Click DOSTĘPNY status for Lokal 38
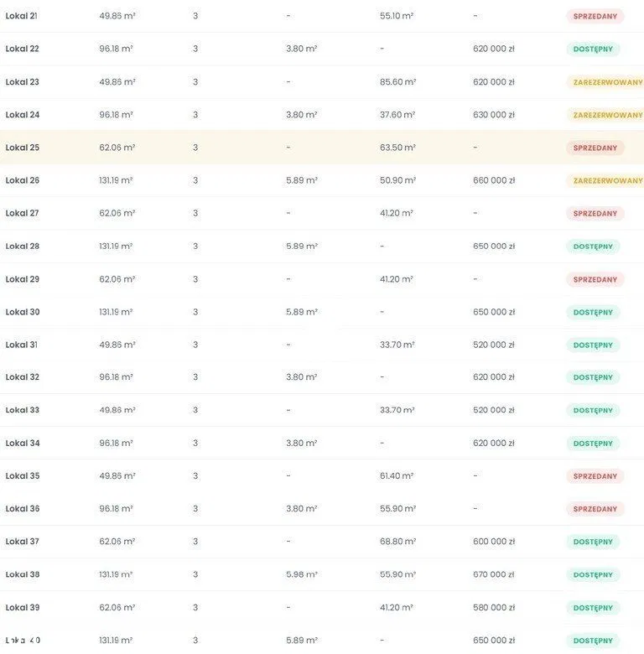Image resolution: width=644 pixels, height=654 pixels. pos(593,575)
